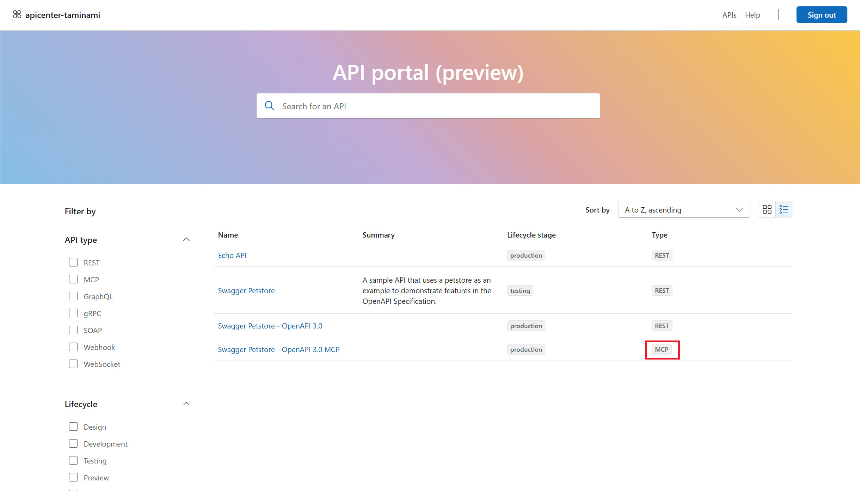Open the APIs navigation item

click(729, 15)
